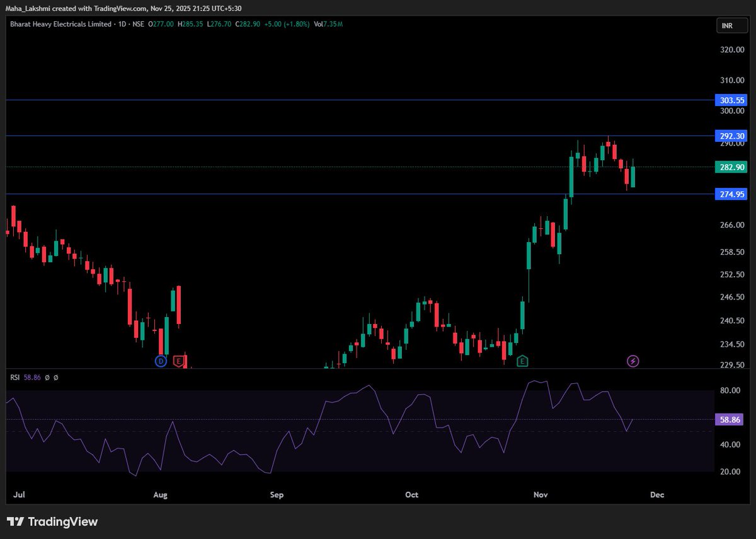
Task: Click the low value L276.70 in legend
Action: point(220,24)
